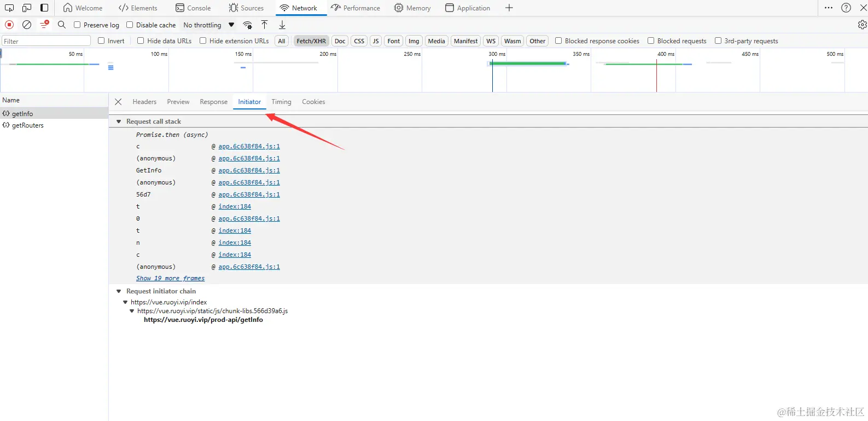Toggle the Invert filter checkbox
The image size is (868, 421).
[101, 41]
